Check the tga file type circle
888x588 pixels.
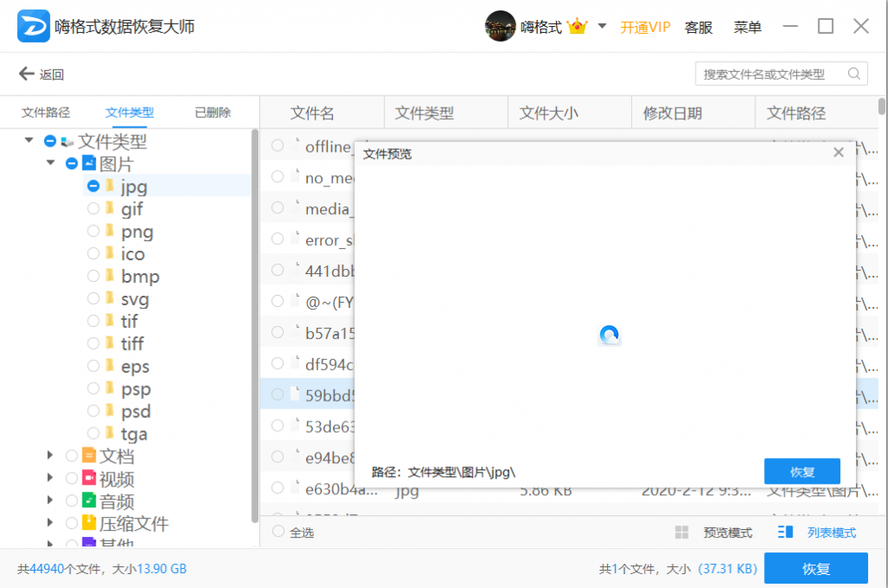[x=94, y=434]
